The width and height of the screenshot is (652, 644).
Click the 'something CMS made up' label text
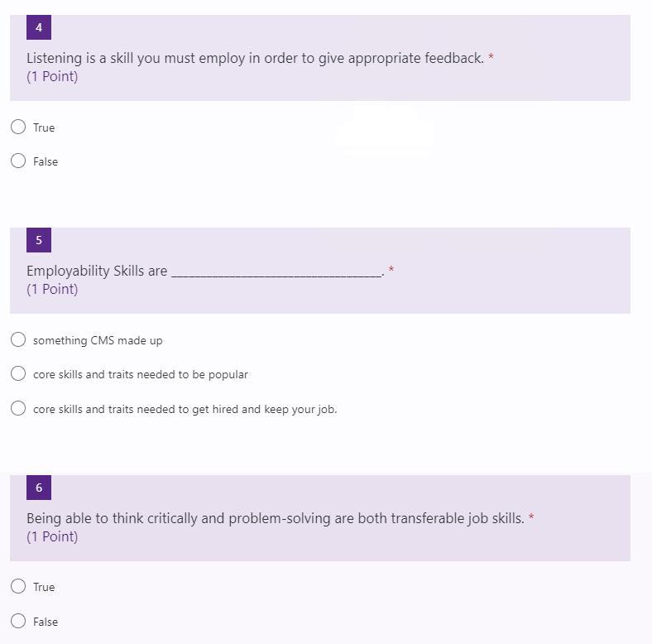pos(98,340)
